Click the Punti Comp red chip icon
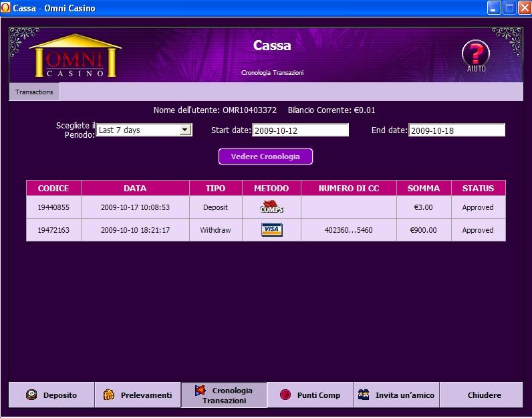532x418 pixels. coord(285,395)
